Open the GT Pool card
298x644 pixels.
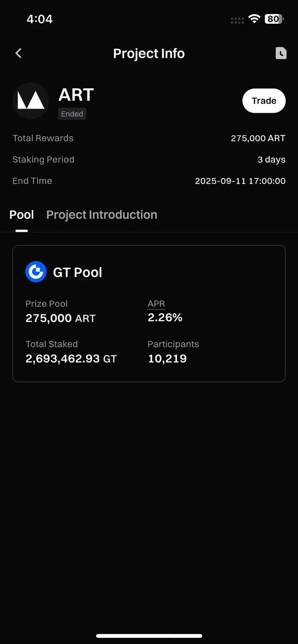pos(149,313)
